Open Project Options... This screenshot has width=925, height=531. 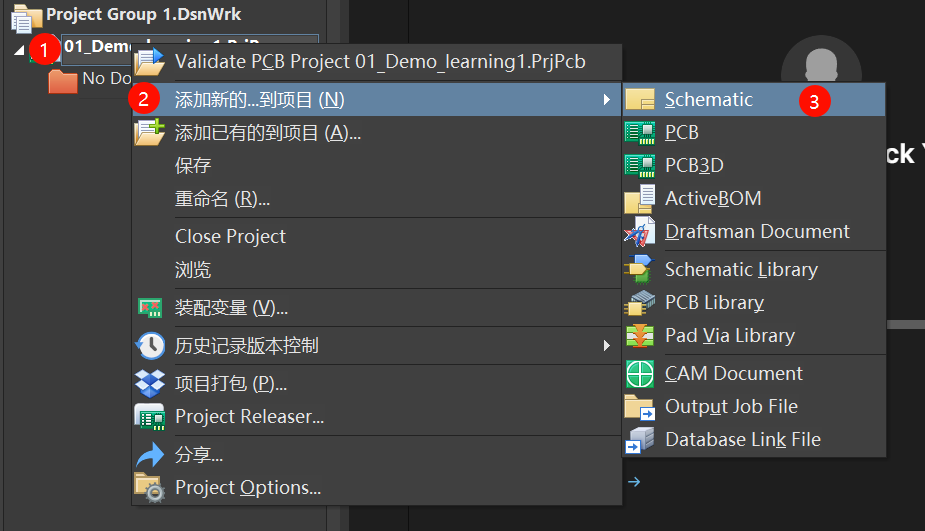tap(247, 488)
